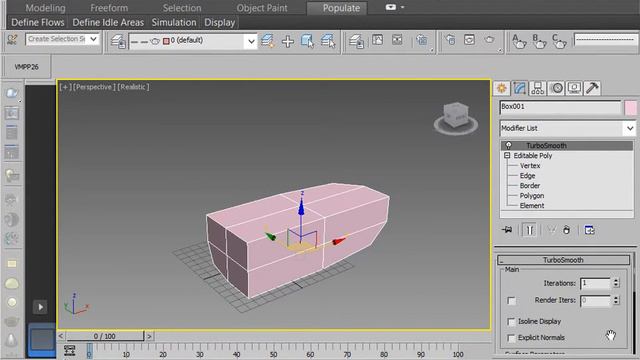Viewport: 640px width, 360px height.
Task: Open the Utilities hammer panel tab
Action: pyautogui.click(x=592, y=88)
